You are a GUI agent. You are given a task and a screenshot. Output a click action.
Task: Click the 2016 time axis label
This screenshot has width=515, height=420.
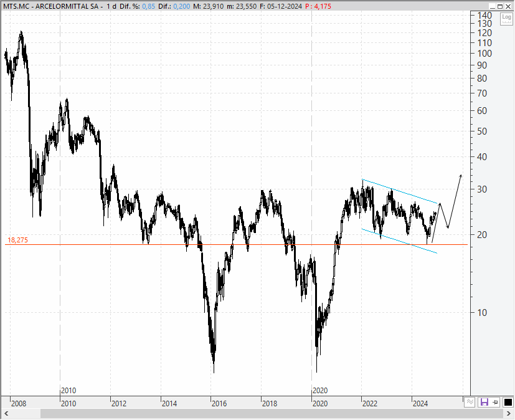(219, 404)
